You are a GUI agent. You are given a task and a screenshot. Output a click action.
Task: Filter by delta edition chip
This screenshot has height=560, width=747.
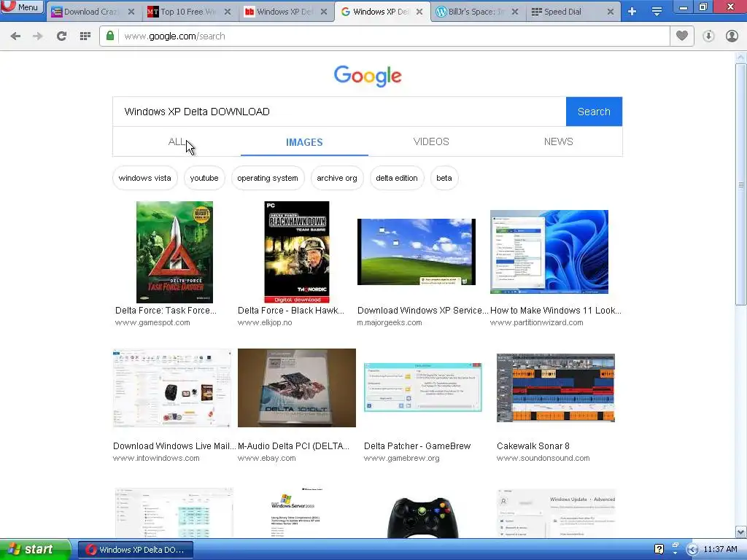coord(396,178)
